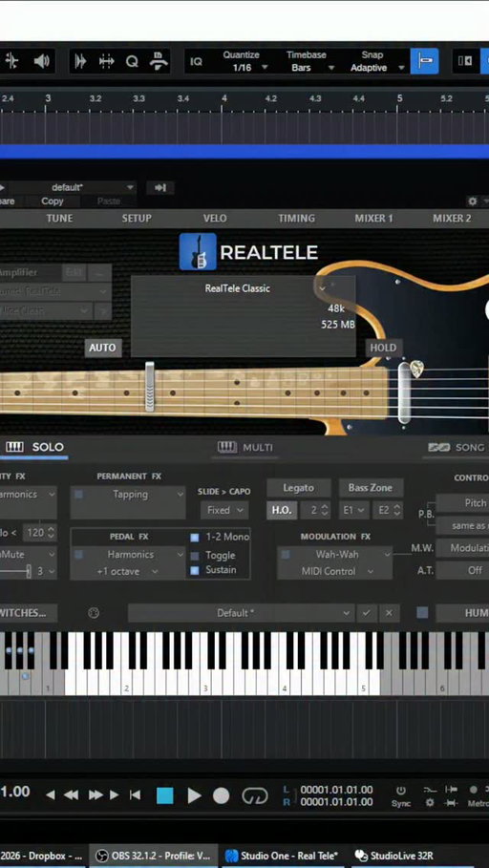The width and height of the screenshot is (489, 868).
Task: Toggle the H.O. button
Action: point(282,511)
